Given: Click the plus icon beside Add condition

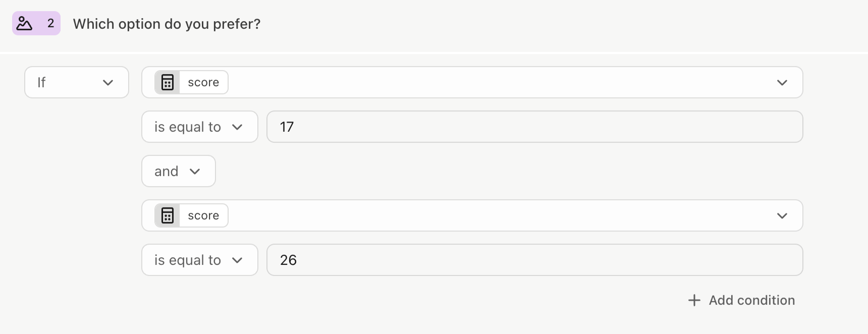Looking at the screenshot, I should pyautogui.click(x=694, y=300).
